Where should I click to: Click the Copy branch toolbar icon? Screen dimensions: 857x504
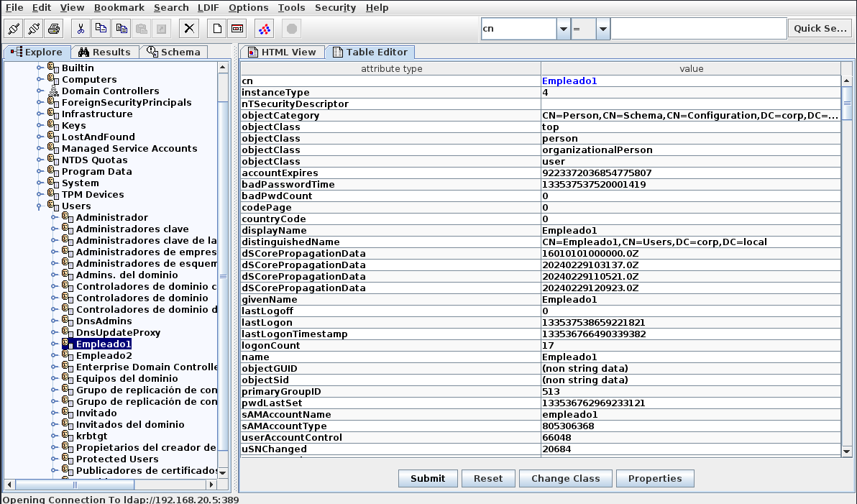click(101, 29)
